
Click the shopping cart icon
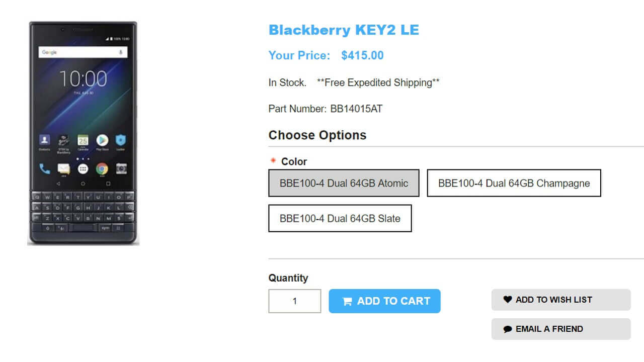coord(347,302)
